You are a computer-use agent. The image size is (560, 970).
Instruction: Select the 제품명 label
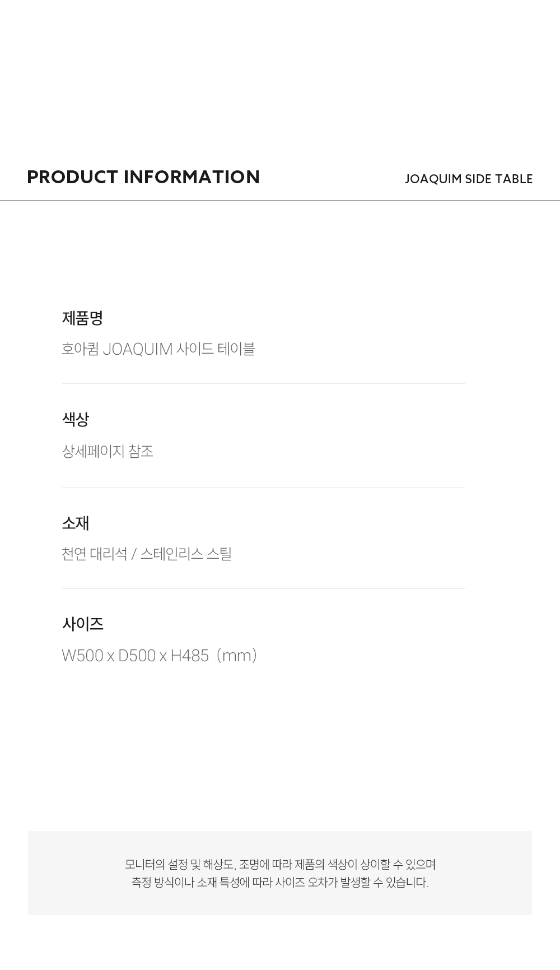coord(82,318)
